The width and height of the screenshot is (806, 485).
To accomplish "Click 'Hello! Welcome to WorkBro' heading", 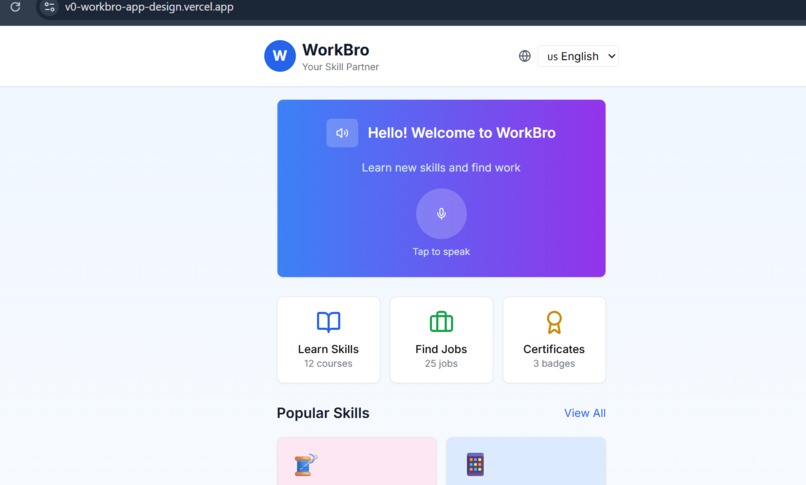I will 462,133.
